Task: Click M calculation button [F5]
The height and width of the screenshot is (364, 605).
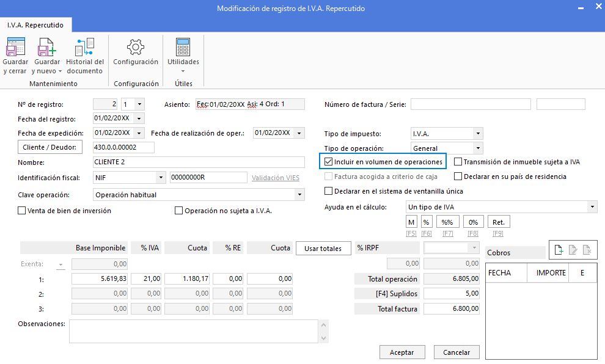Action: coord(411,222)
